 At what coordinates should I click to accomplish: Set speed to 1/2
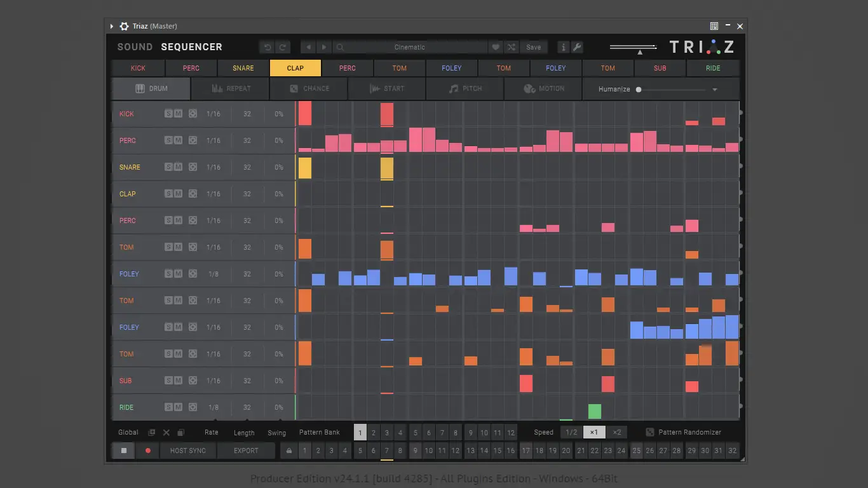pyautogui.click(x=571, y=433)
